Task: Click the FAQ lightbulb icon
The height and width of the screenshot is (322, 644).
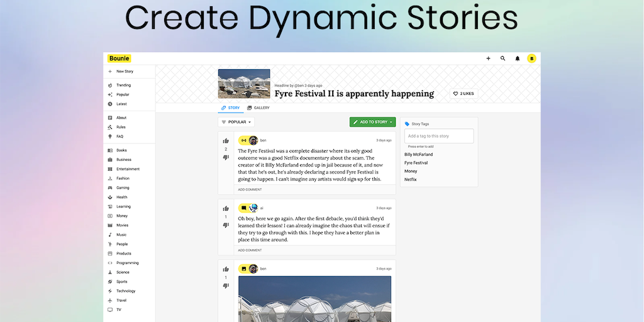Action: (x=109, y=136)
